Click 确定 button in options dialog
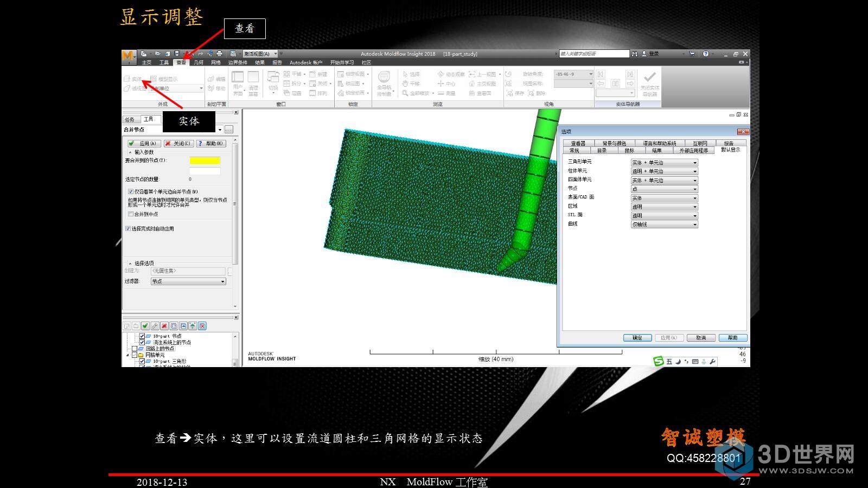This screenshot has height=488, width=868. (637, 338)
